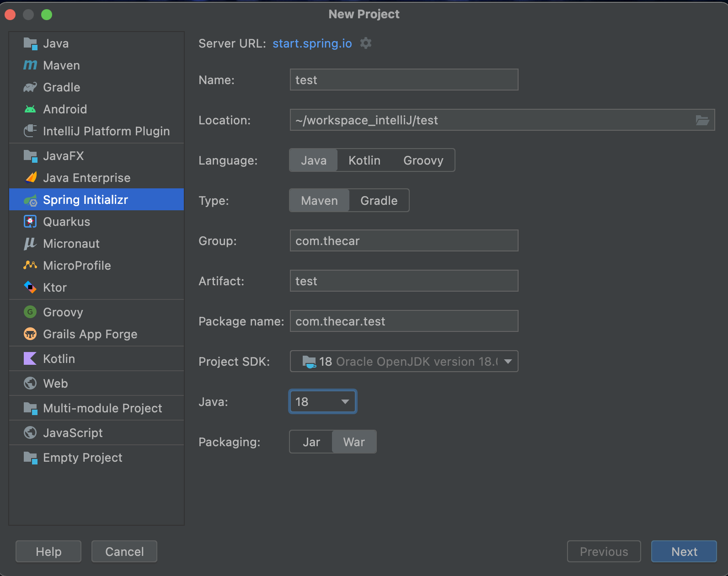The width and height of the screenshot is (728, 576).
Task: Select Grails App Forge label in list
Action: click(x=90, y=334)
